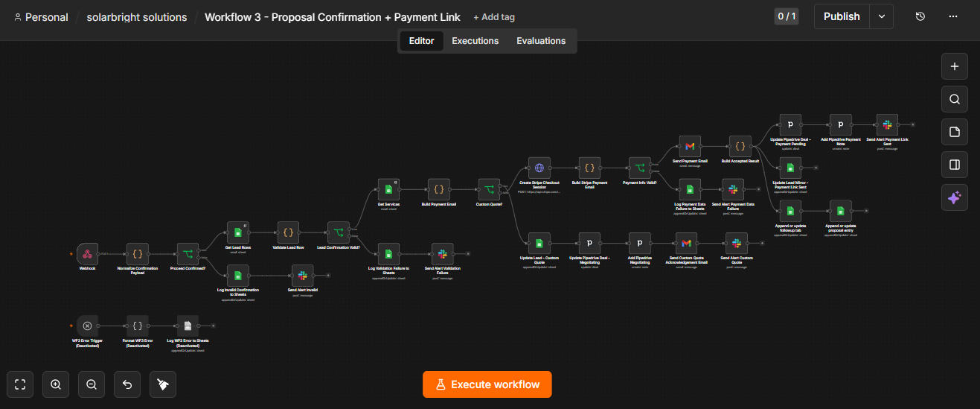Publish the workflow
Screen dimensions: 980x409
click(x=842, y=16)
